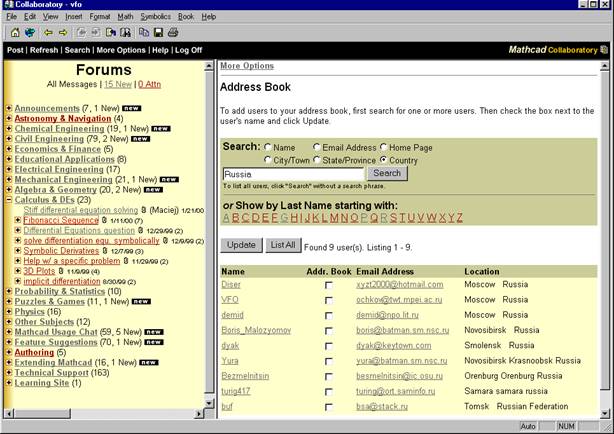Select the State/Province radio button
Screen dimensions: 614x434
tap(316, 160)
